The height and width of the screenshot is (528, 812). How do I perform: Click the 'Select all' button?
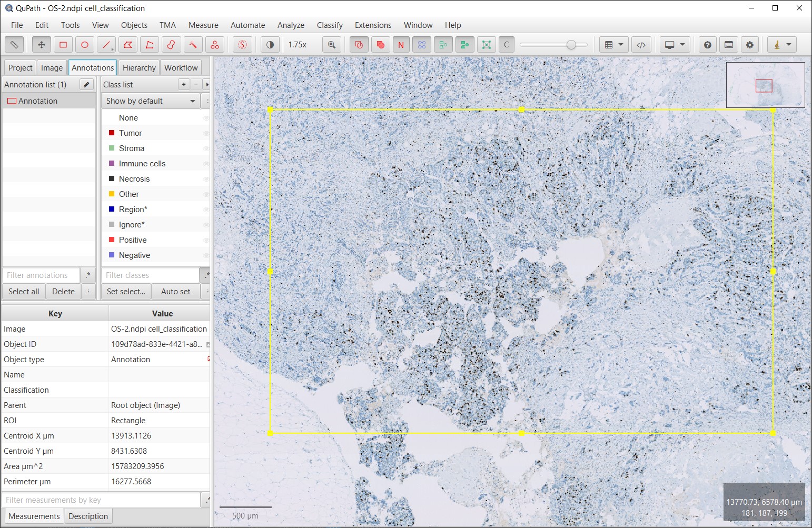24,292
